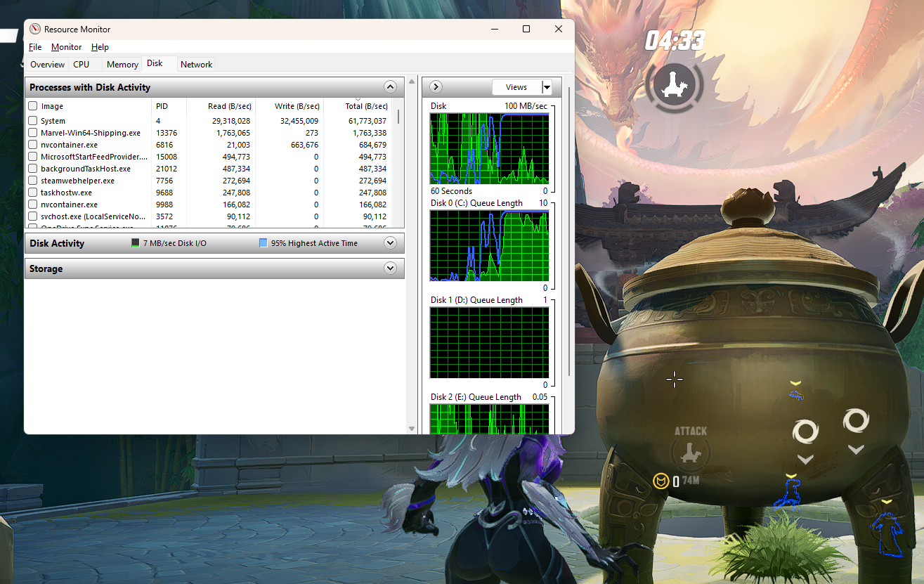Check the Marvel-Win64-Shipping.exe checkbox
This screenshot has width=924, height=584.
32,133
